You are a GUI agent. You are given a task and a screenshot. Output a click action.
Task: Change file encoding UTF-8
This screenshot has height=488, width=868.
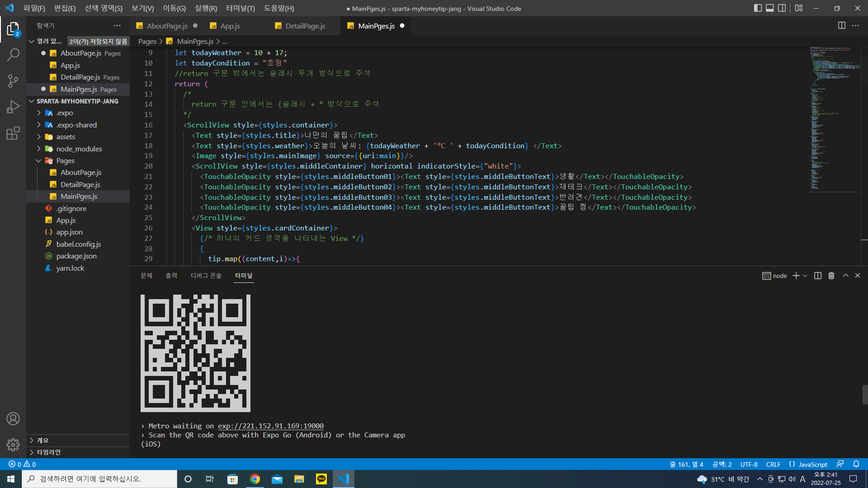[749, 464]
